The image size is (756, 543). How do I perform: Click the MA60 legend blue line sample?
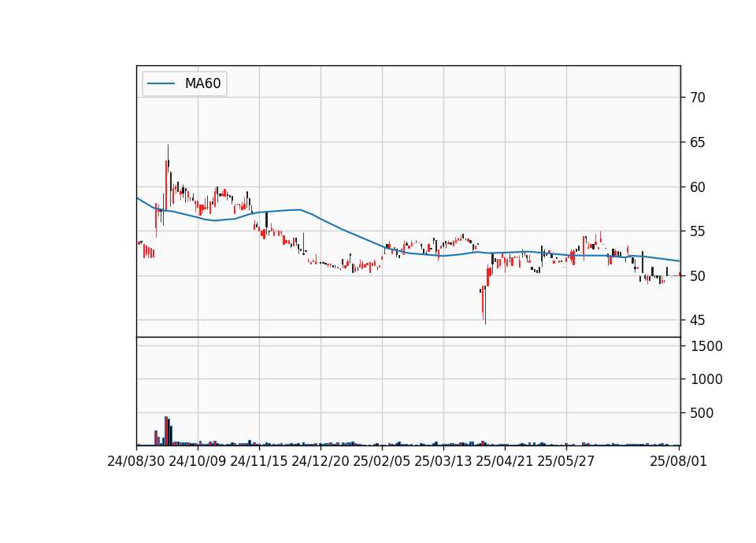[161, 83]
